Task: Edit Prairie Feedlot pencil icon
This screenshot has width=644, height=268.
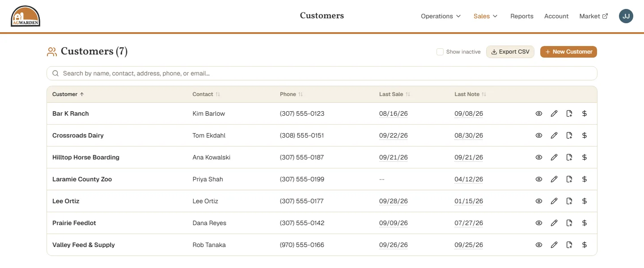Action: click(554, 223)
